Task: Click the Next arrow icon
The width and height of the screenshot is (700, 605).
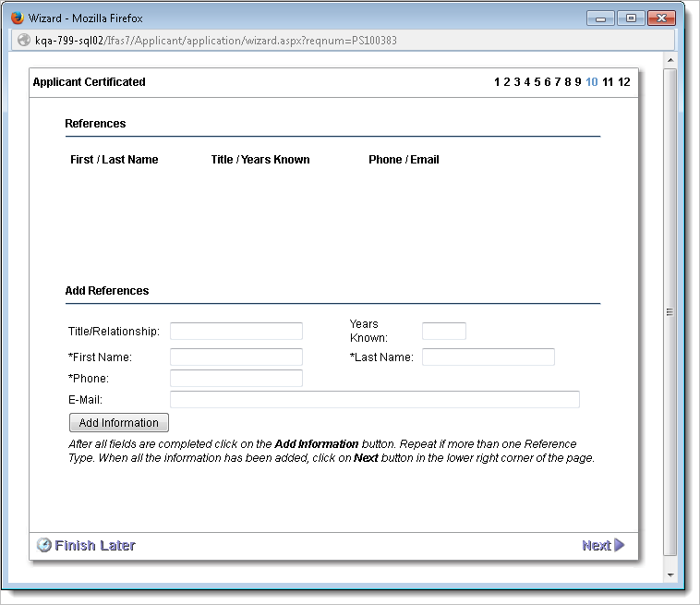Action: (x=620, y=545)
